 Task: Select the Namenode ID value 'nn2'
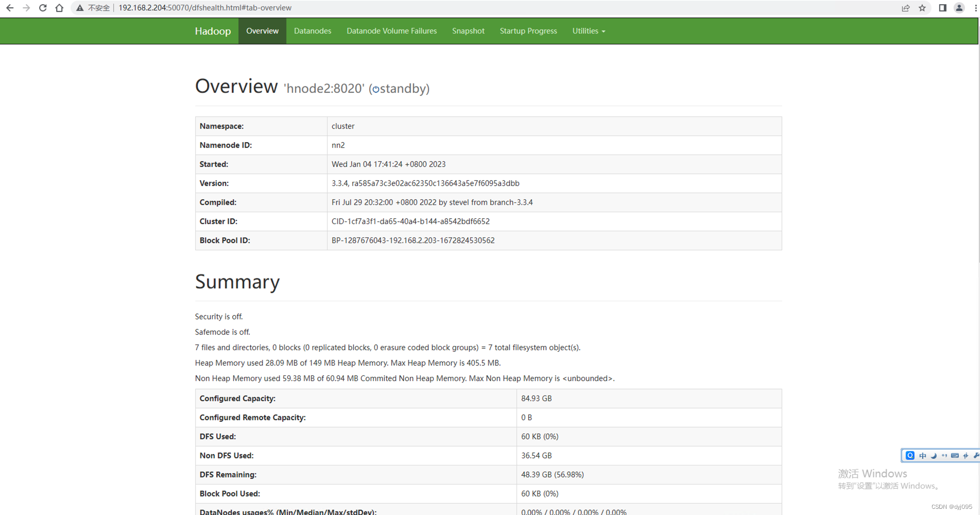pyautogui.click(x=338, y=145)
